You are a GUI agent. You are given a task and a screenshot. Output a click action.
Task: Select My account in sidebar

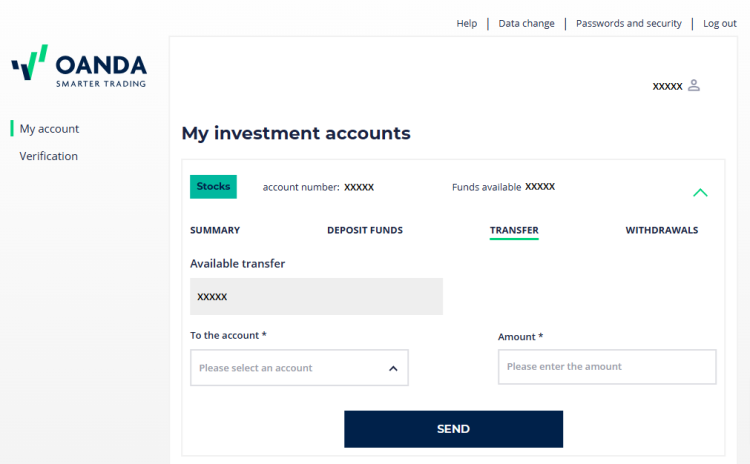click(49, 129)
